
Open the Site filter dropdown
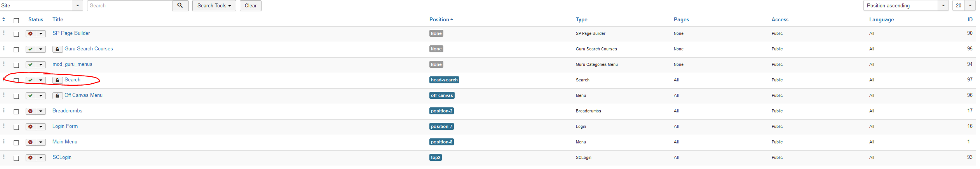(x=78, y=5)
